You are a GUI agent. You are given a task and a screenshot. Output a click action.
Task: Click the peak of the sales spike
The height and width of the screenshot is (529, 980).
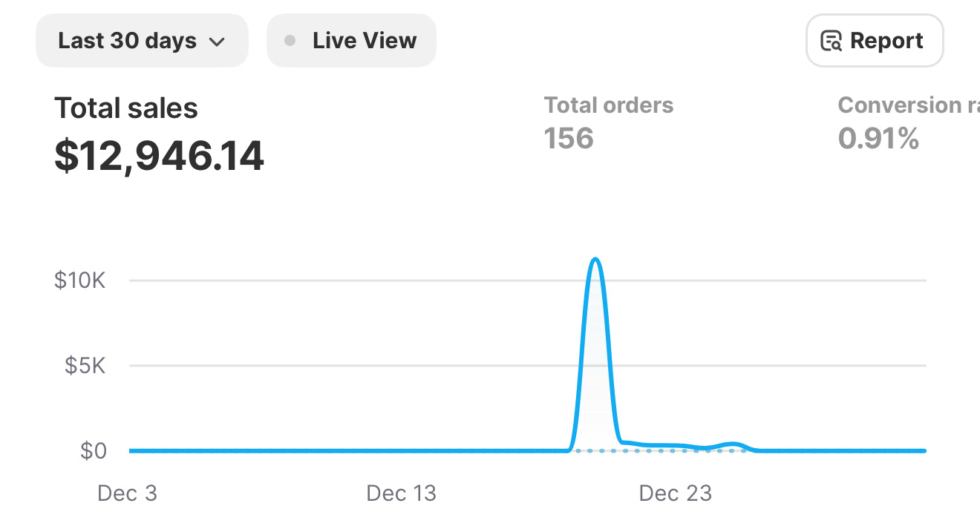click(595, 259)
